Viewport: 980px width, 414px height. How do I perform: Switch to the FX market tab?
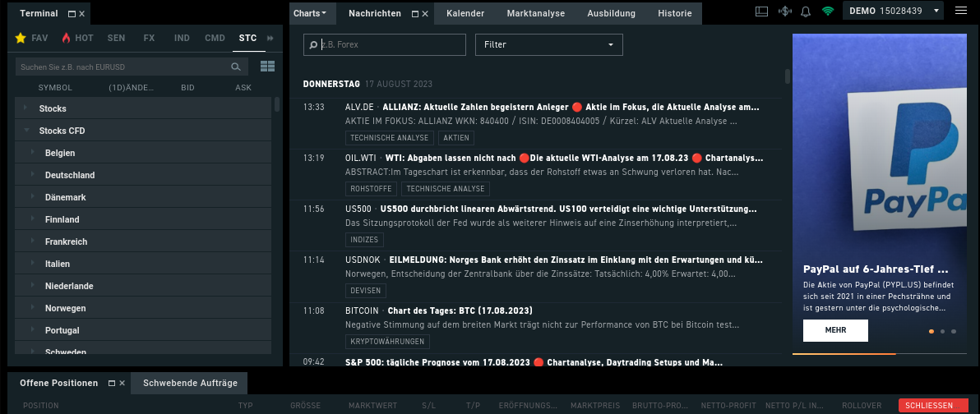pyautogui.click(x=149, y=38)
